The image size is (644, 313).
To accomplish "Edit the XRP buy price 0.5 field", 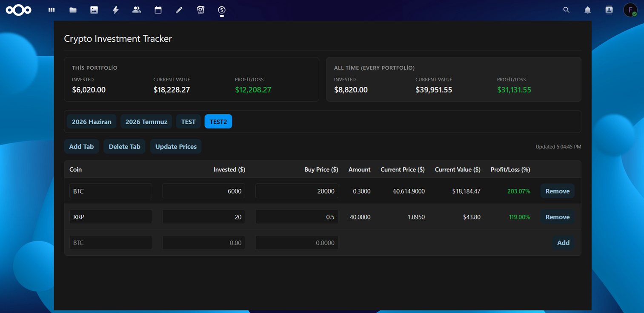I will [297, 217].
